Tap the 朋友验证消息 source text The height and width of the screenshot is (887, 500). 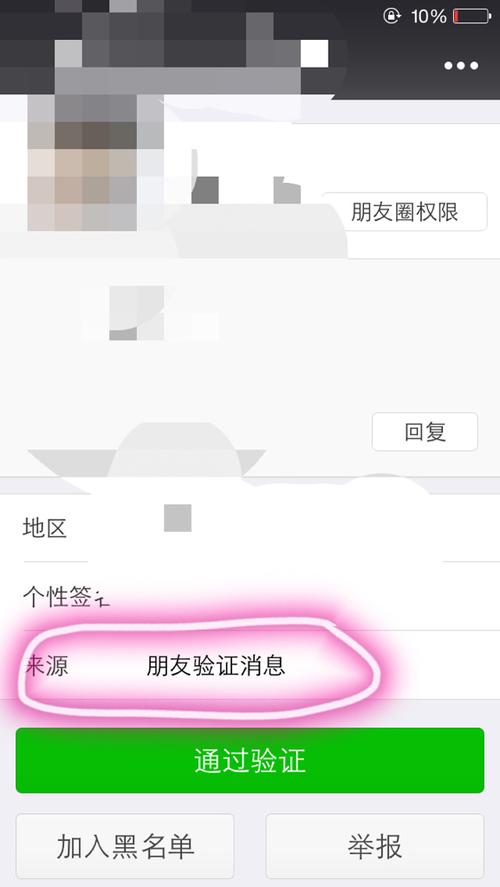click(x=215, y=665)
